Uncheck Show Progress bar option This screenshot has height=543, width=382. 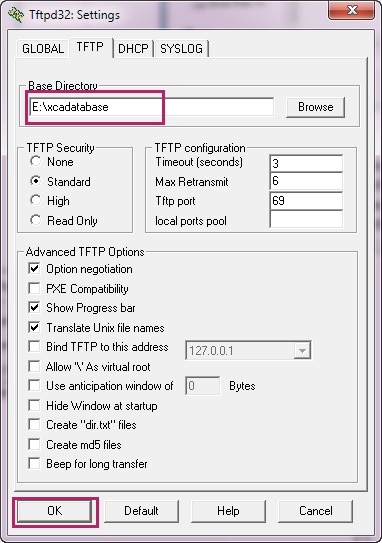click(34, 308)
